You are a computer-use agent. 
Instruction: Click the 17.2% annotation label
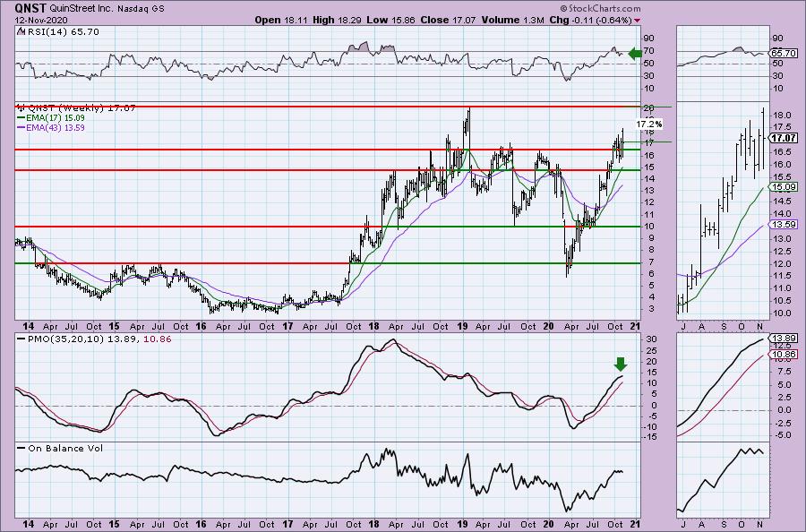click(648, 124)
